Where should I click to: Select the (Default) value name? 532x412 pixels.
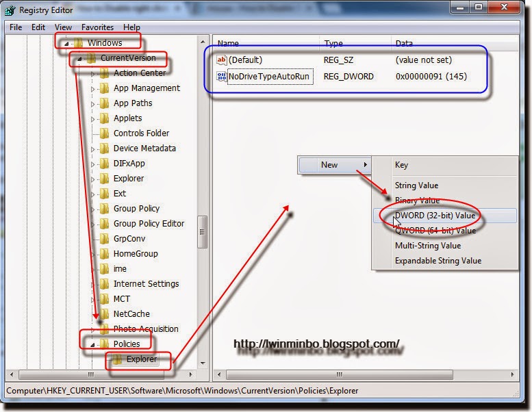tap(245, 60)
